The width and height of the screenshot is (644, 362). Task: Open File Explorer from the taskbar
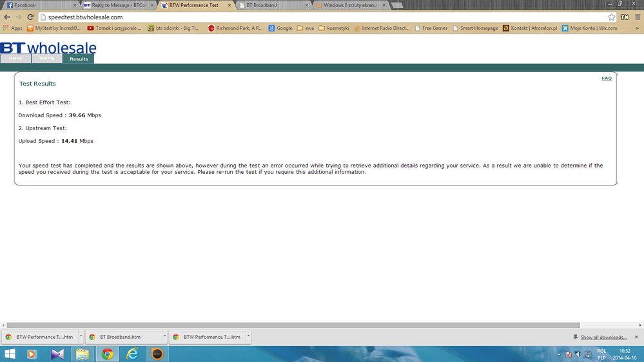(x=82, y=354)
